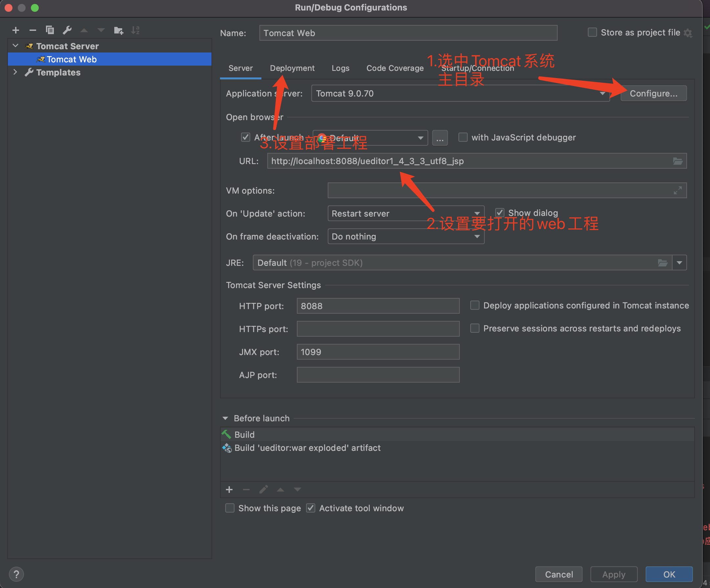Open edit templates wrench icon in toolbar
This screenshot has height=588, width=710.
pyautogui.click(x=67, y=31)
